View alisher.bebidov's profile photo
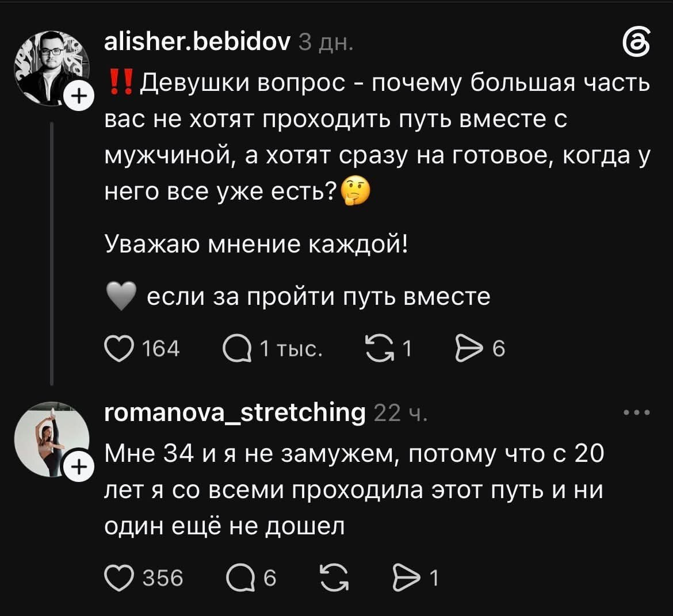The width and height of the screenshot is (673, 616). [52, 68]
